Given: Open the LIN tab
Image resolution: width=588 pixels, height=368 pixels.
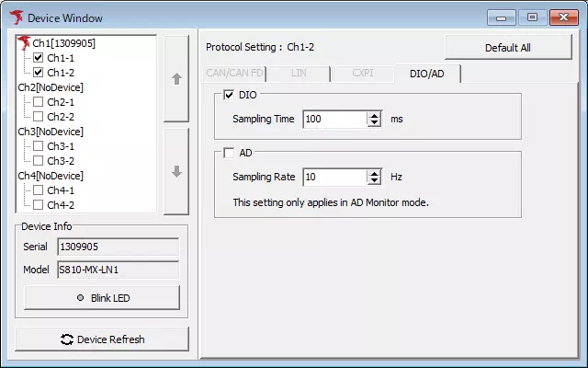Looking at the screenshot, I should tap(299, 73).
